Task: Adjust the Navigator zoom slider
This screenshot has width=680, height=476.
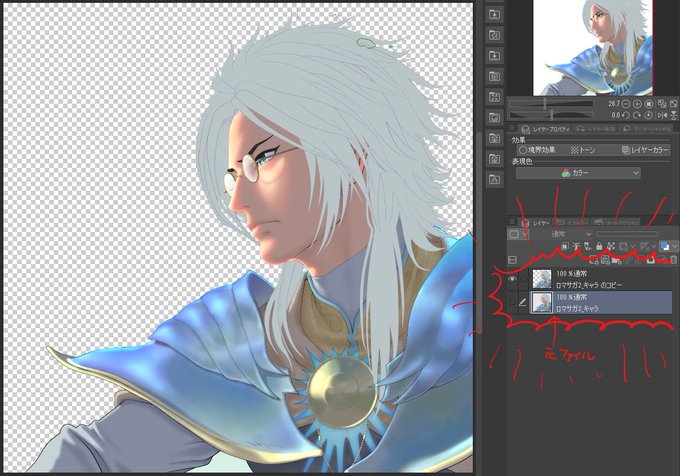Action: tap(551, 104)
